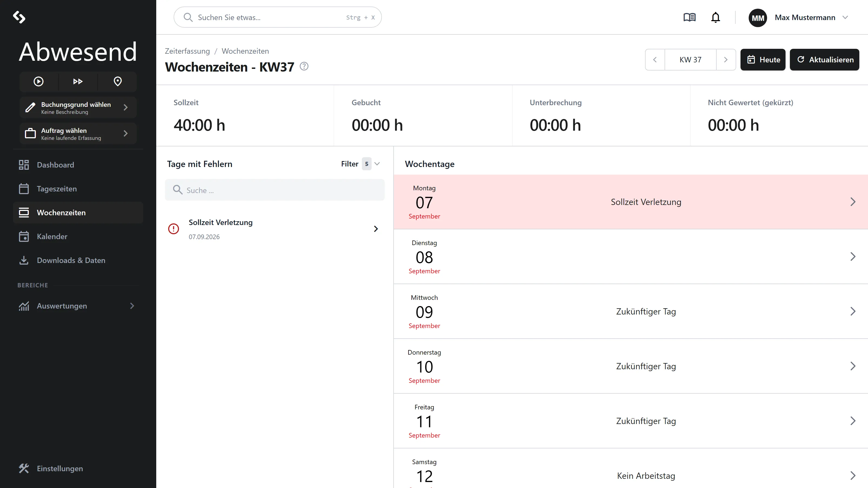Screen dimensions: 868x488
Task: Open Montag 07 September row chevron
Action: point(853,202)
